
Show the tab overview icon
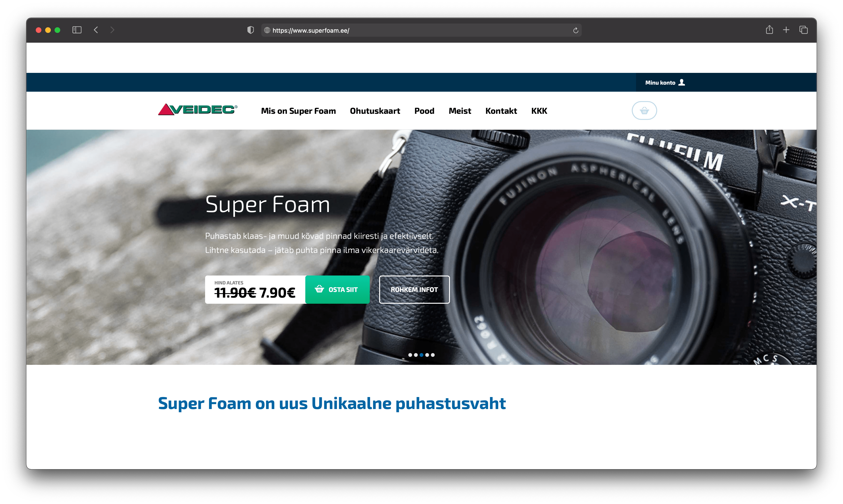pos(803,30)
